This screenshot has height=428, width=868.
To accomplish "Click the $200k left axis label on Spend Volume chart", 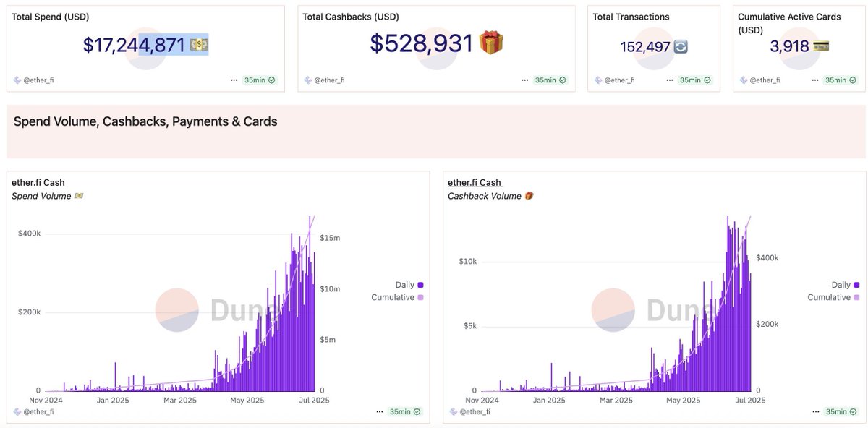I will 29,312.
